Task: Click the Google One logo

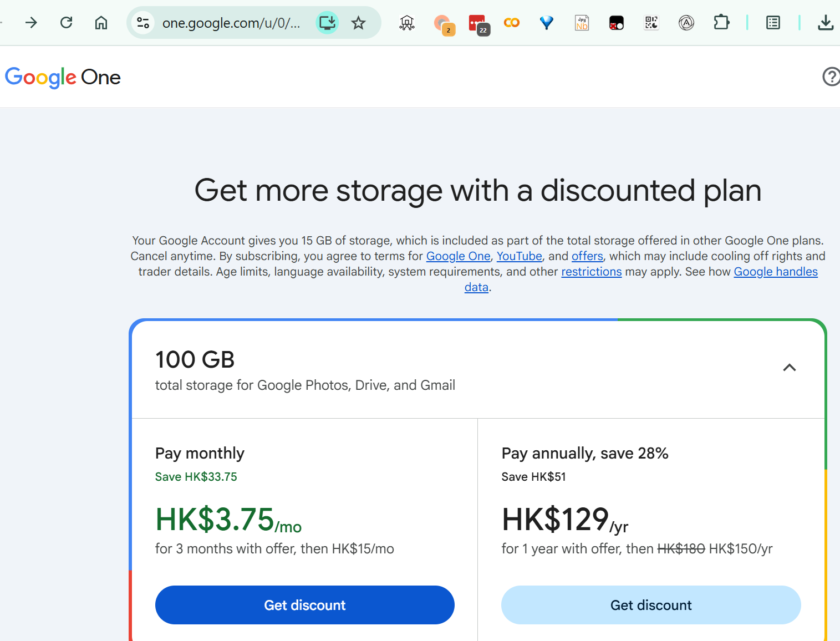Action: point(63,77)
